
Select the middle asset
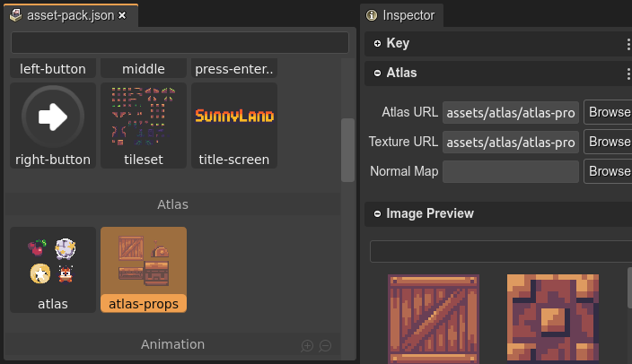144,68
